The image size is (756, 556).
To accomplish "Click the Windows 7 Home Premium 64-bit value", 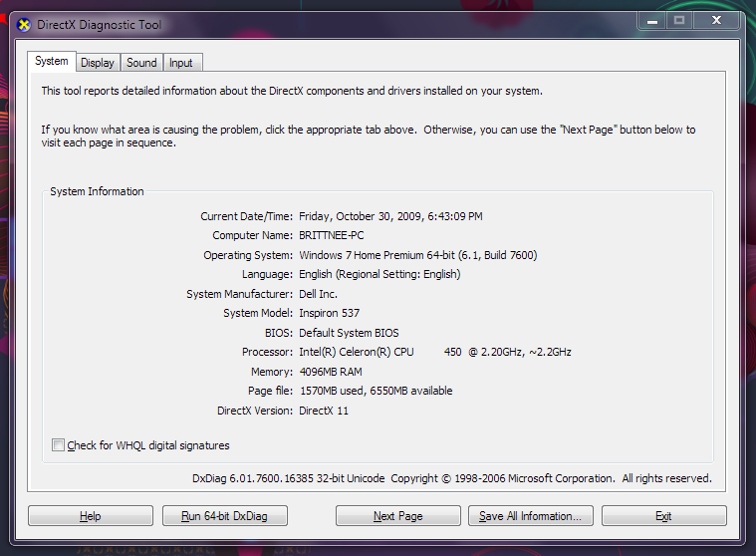I will [x=418, y=255].
